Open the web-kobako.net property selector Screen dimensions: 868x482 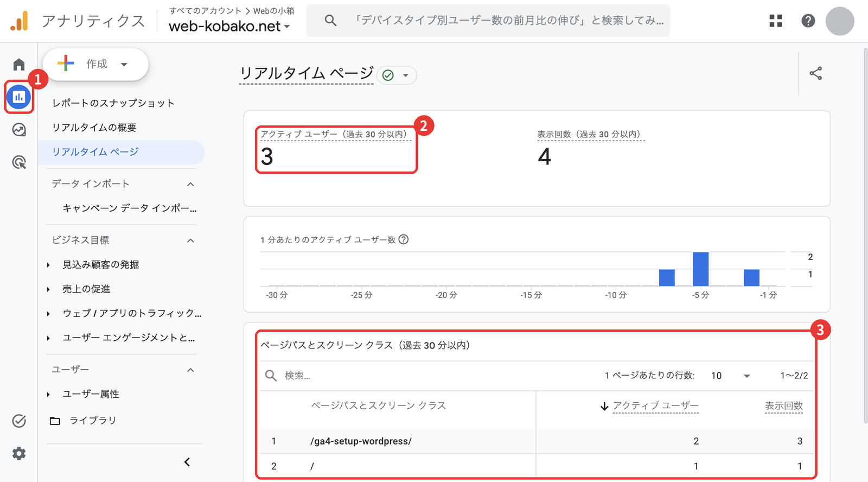coord(229,26)
